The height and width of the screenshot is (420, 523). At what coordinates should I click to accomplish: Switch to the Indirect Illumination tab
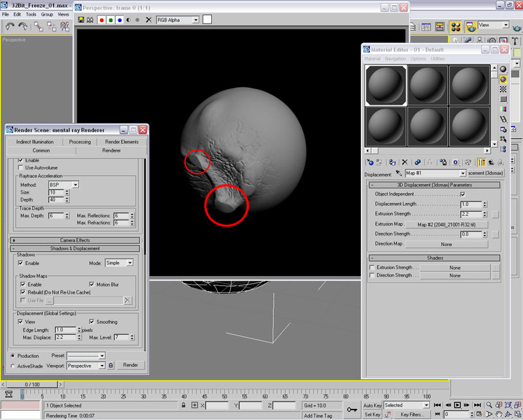pos(35,142)
